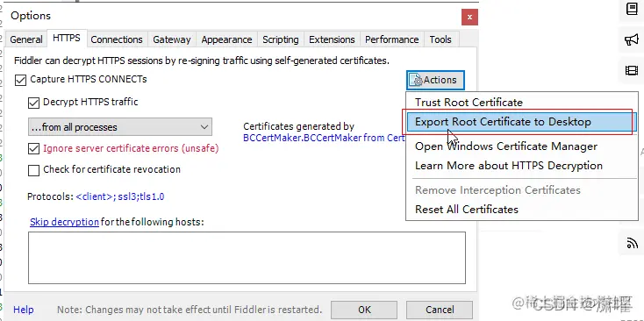644x321 pixels.
Task: Open the book icon in right sidebar
Action: (x=632, y=9)
